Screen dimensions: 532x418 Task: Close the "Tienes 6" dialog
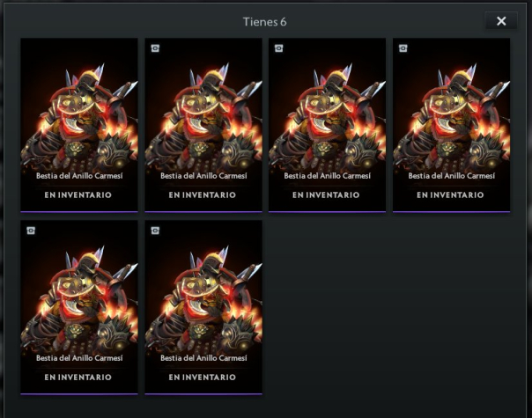pyautogui.click(x=501, y=21)
